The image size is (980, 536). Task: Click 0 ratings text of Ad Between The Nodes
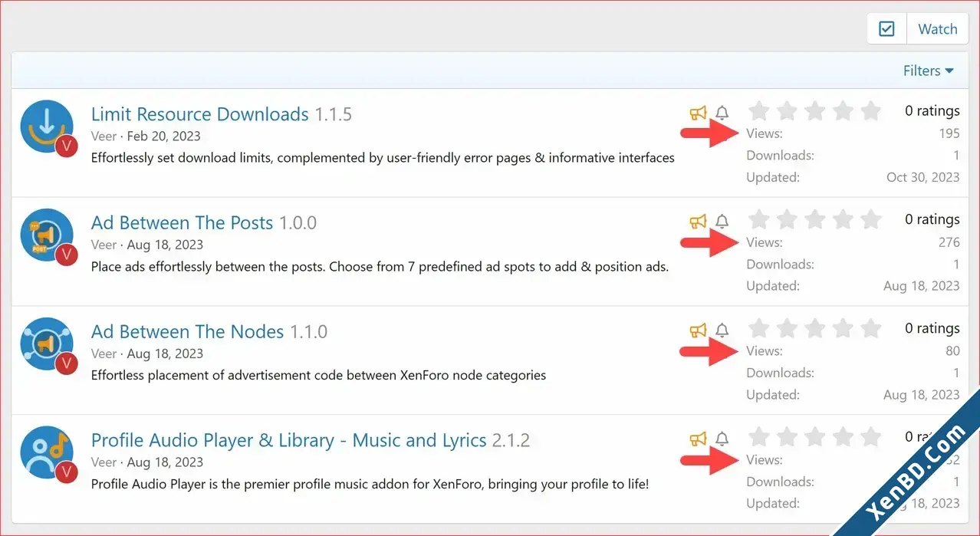pos(932,329)
